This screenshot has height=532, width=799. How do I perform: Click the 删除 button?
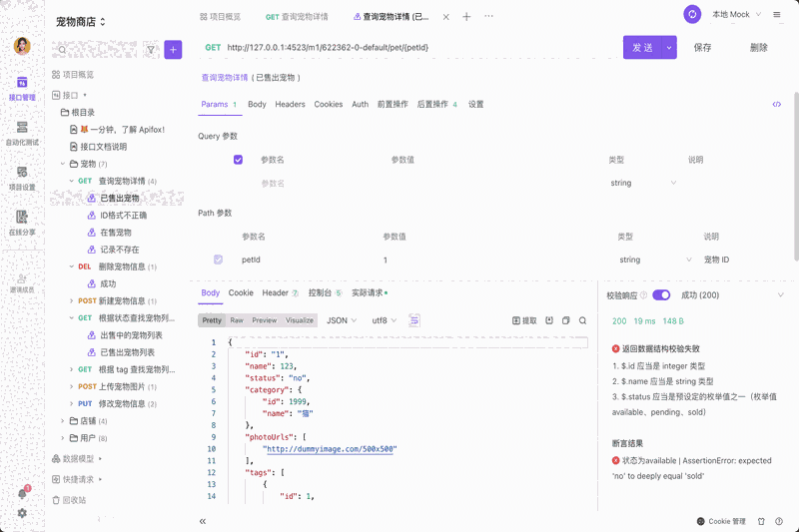(758, 47)
